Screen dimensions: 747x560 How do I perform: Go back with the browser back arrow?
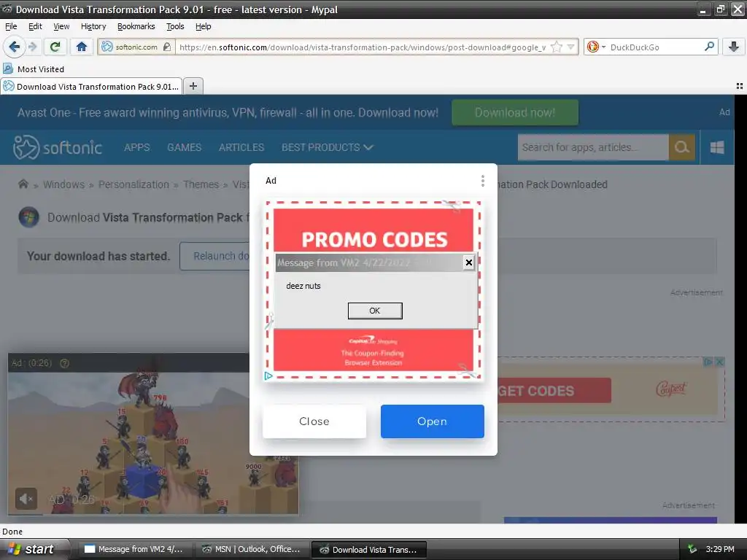(x=14, y=47)
